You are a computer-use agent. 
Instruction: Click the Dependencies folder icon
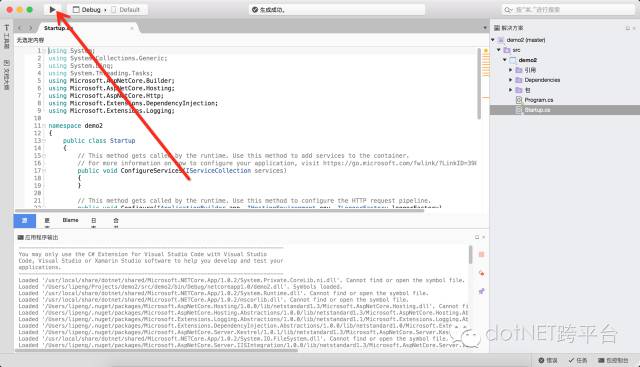[519, 80]
